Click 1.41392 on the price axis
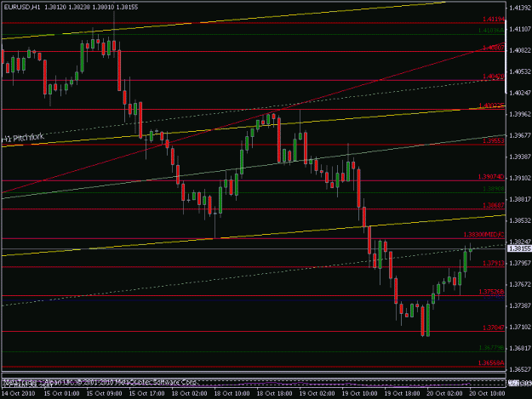This screenshot has width=532, height=399. pos(520,8)
